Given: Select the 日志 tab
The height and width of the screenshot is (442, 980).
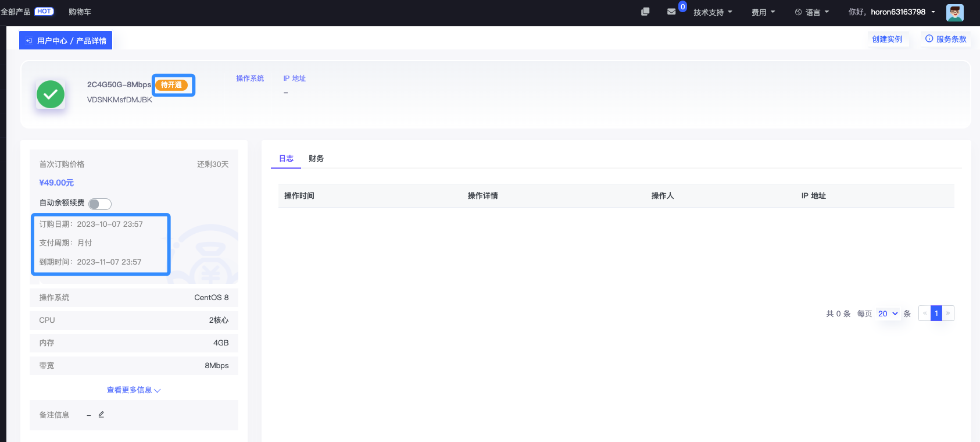Looking at the screenshot, I should click(286, 159).
